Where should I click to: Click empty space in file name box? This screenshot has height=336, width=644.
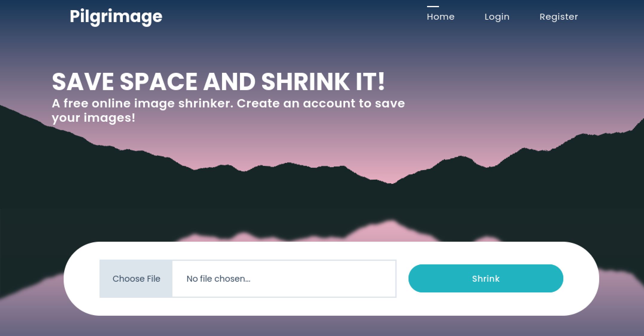323,279
